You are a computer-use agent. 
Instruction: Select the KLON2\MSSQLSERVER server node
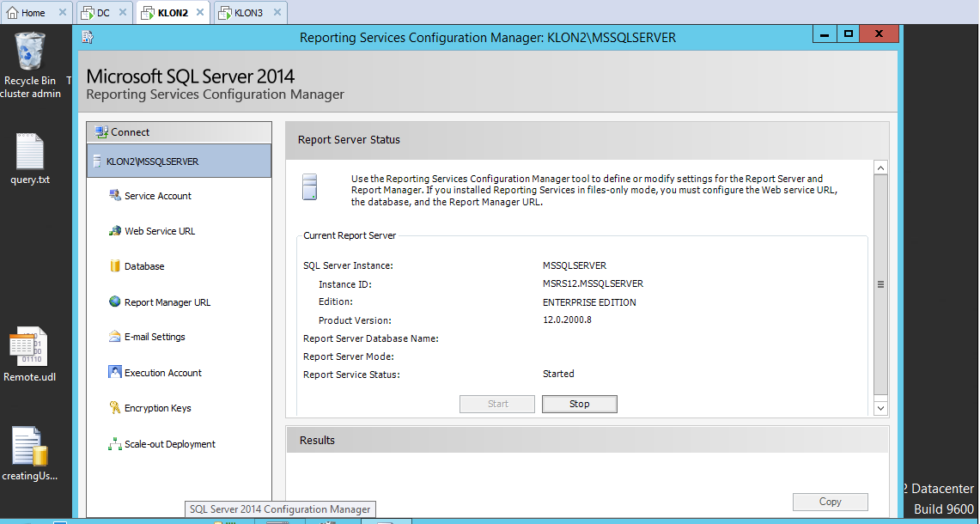point(179,161)
